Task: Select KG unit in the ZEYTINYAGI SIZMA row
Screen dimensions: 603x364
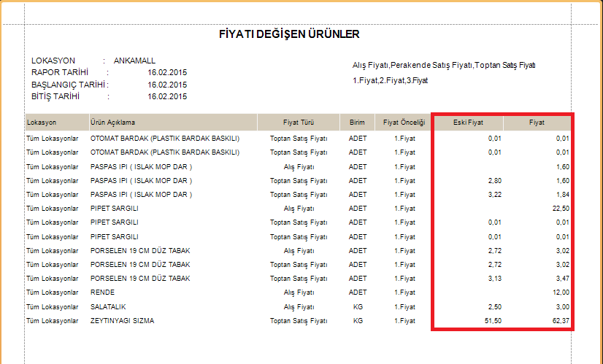Action: click(358, 321)
